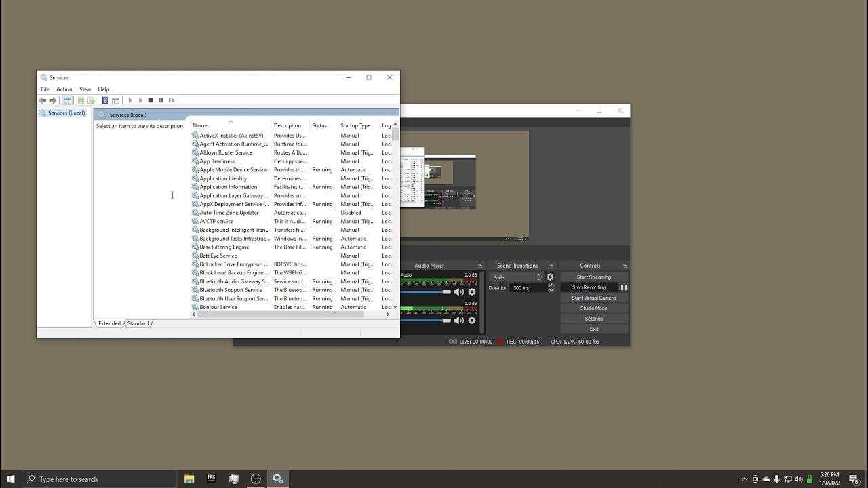Pause the OBS recording with the pause icon

[623, 287]
